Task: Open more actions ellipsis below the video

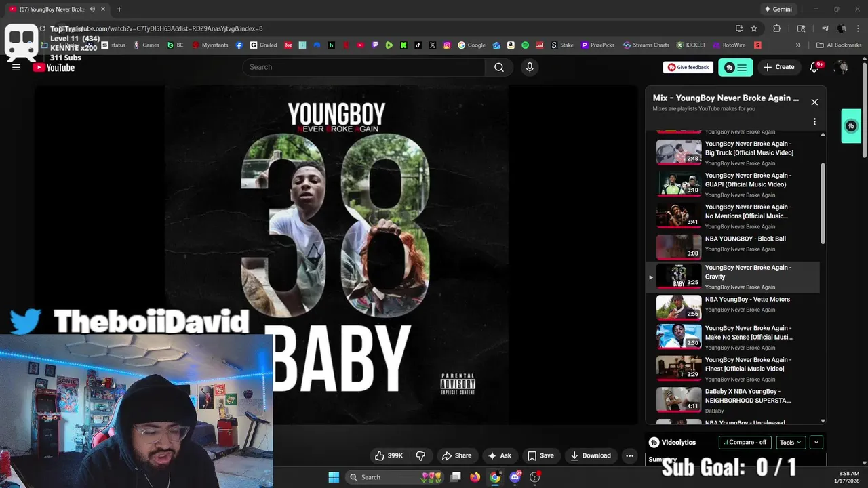Action: (629, 455)
